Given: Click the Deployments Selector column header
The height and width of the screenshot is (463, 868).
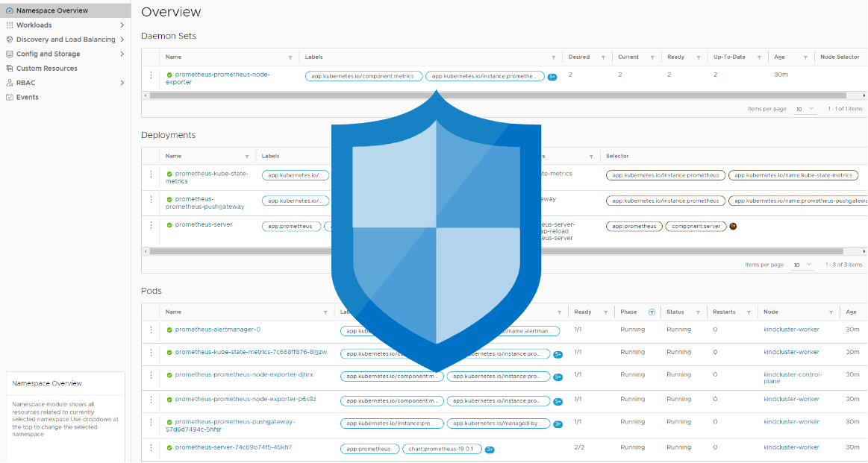Looking at the screenshot, I should click(617, 156).
